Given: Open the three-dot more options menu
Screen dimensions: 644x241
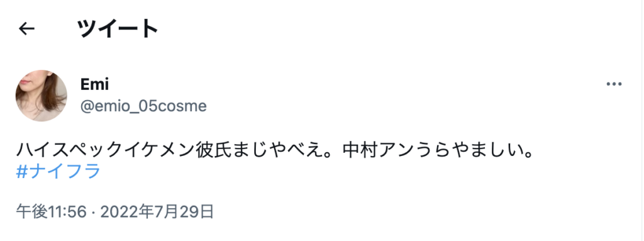Looking at the screenshot, I should click(614, 84).
